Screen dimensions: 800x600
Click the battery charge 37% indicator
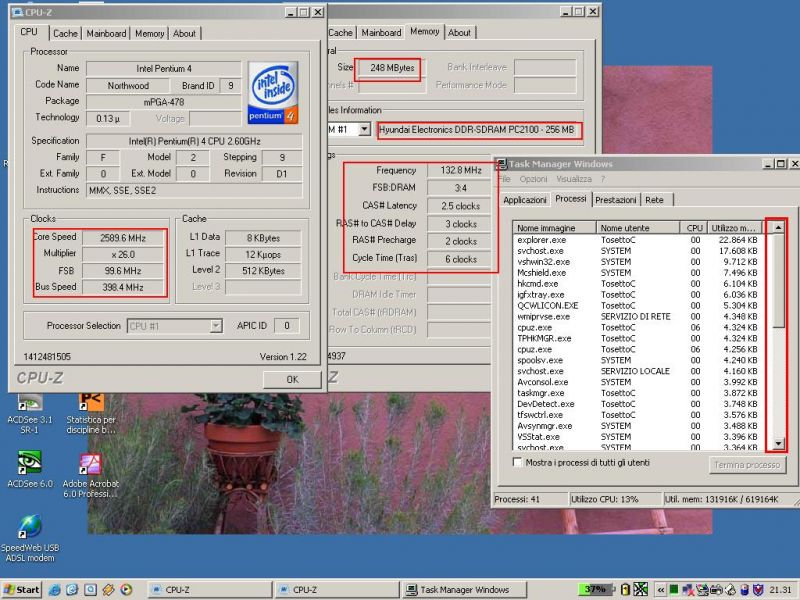pos(595,589)
